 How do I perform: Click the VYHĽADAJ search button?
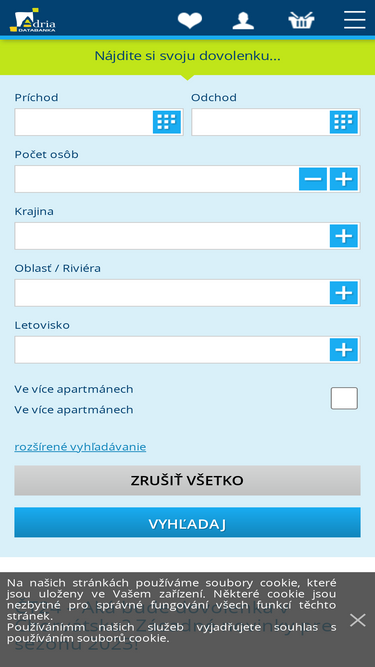click(188, 522)
